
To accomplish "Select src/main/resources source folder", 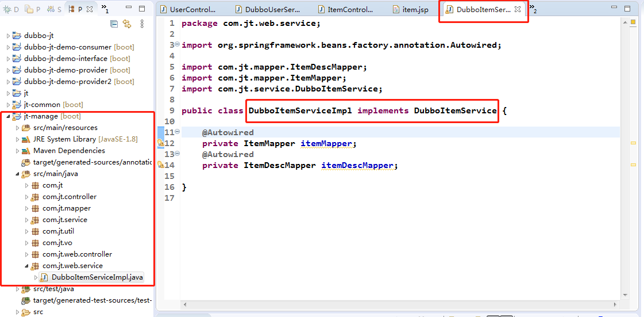I will pyautogui.click(x=65, y=128).
